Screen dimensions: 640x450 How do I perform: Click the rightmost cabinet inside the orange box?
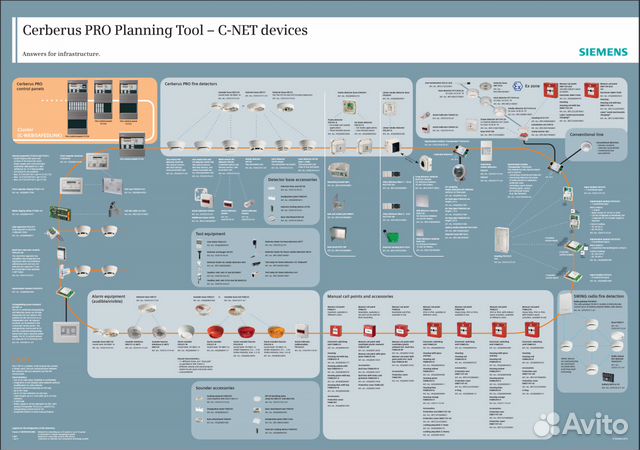pyautogui.click(x=129, y=100)
